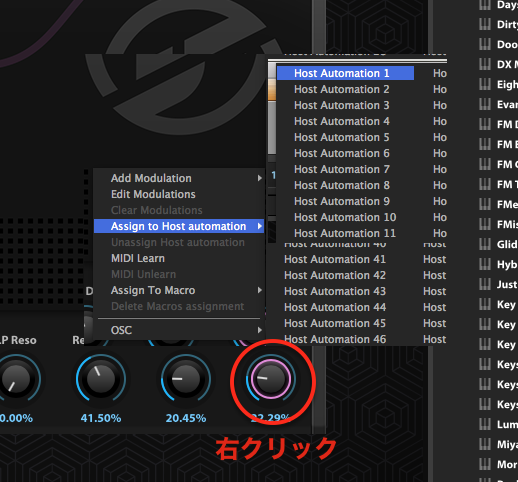Choose Host Automation 44 in the back menu
The width and height of the screenshot is (518, 482).
[335, 307]
